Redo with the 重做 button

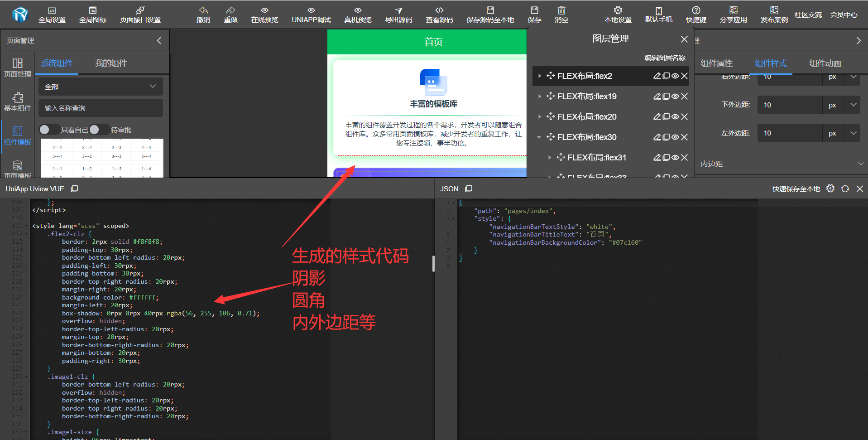230,15
